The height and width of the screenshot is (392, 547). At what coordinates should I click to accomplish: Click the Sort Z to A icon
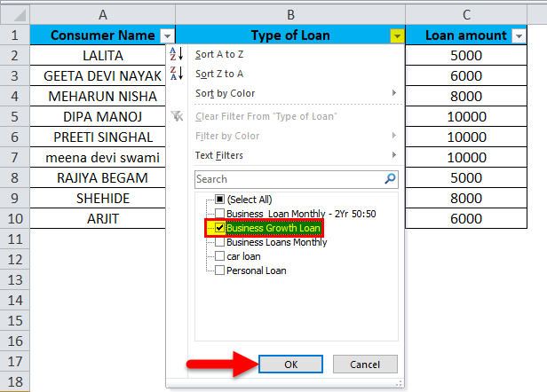(x=177, y=74)
